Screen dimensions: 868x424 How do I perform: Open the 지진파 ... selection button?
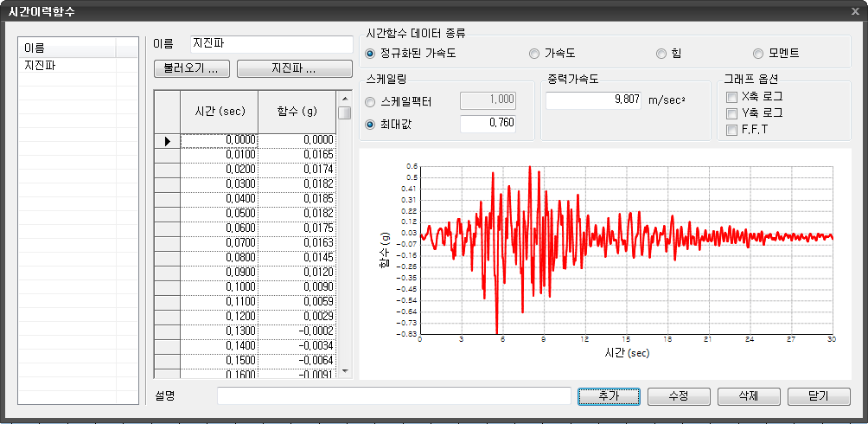[x=294, y=68]
